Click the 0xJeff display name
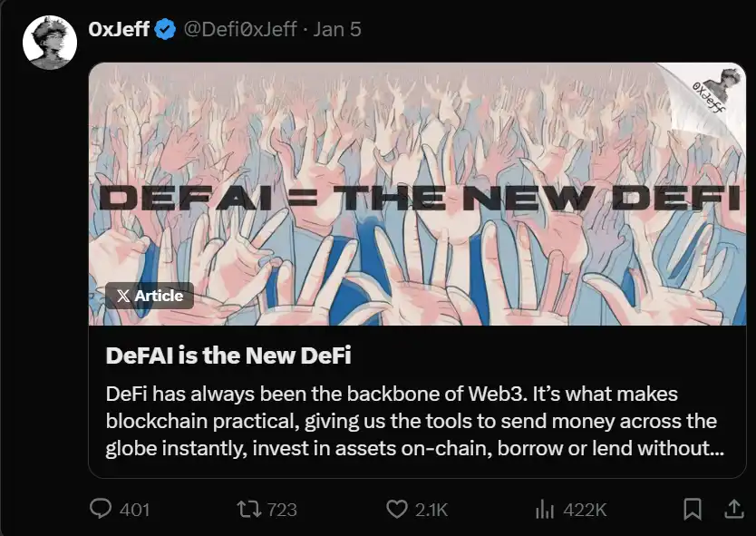Image resolution: width=756 pixels, height=536 pixels. pos(119,29)
